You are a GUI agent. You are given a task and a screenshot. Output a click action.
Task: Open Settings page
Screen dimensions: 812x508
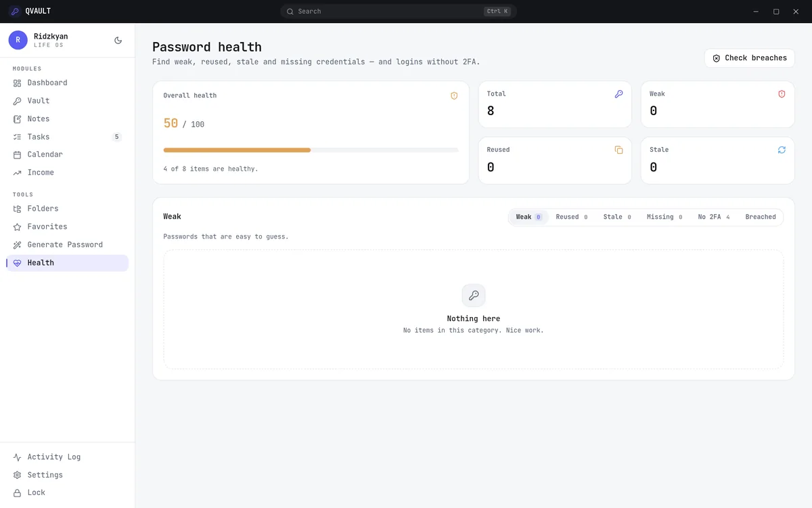(68, 475)
